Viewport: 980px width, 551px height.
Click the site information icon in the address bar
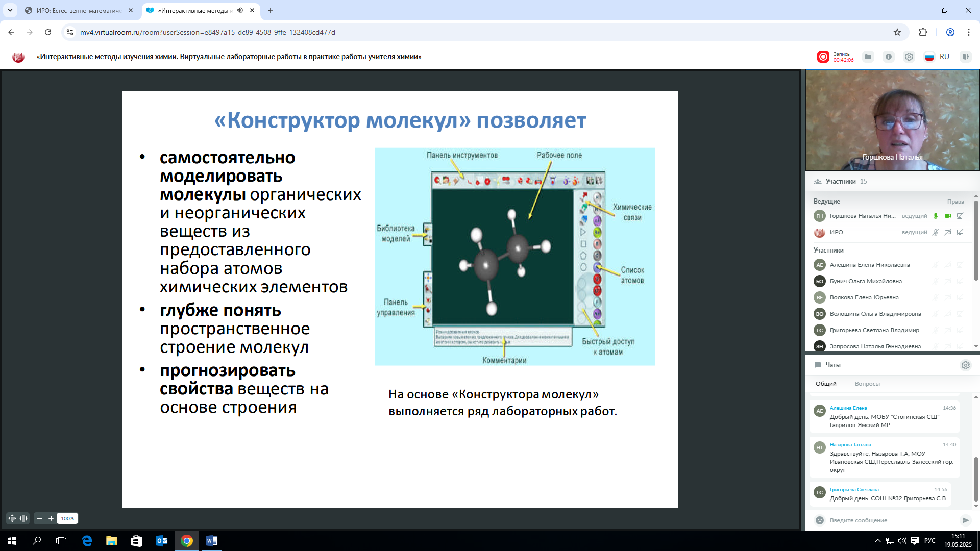pyautogui.click(x=70, y=32)
